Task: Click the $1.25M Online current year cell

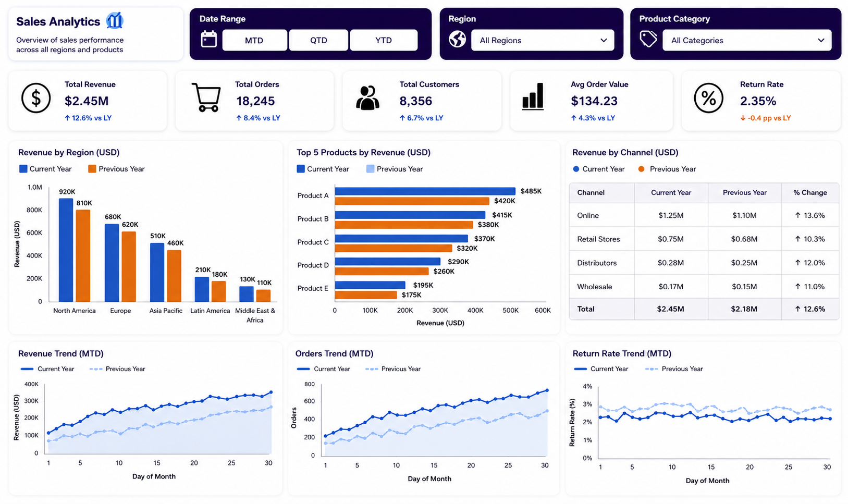Action: click(671, 215)
